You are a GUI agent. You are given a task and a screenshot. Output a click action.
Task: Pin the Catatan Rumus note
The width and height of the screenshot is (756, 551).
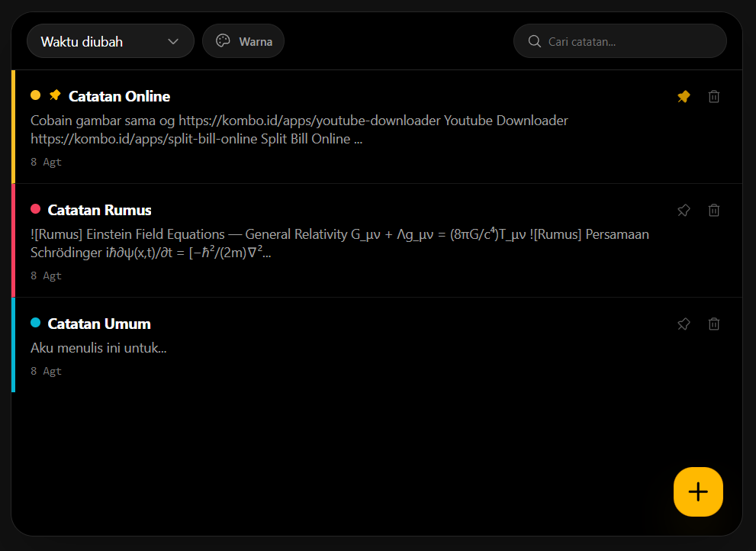pyautogui.click(x=684, y=211)
